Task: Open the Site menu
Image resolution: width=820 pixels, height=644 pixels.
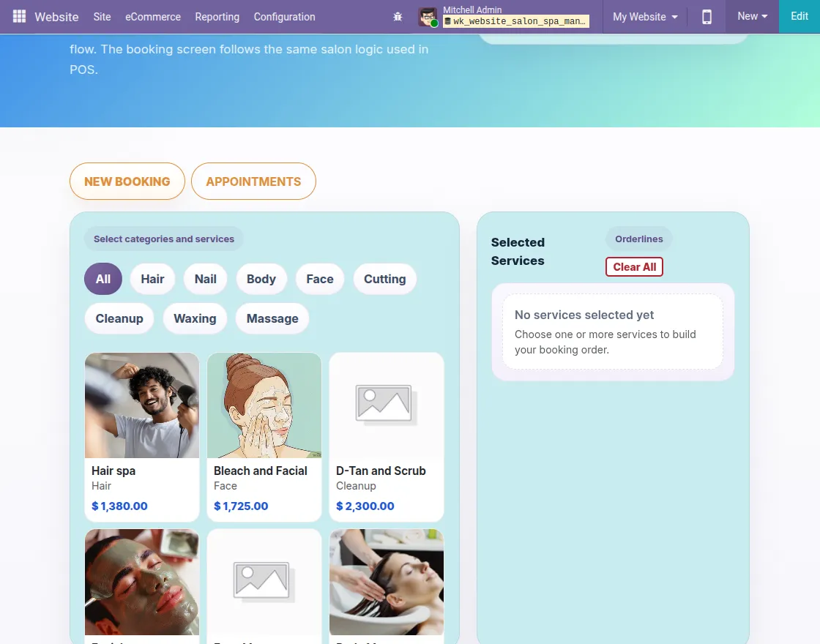Action: 102,17
